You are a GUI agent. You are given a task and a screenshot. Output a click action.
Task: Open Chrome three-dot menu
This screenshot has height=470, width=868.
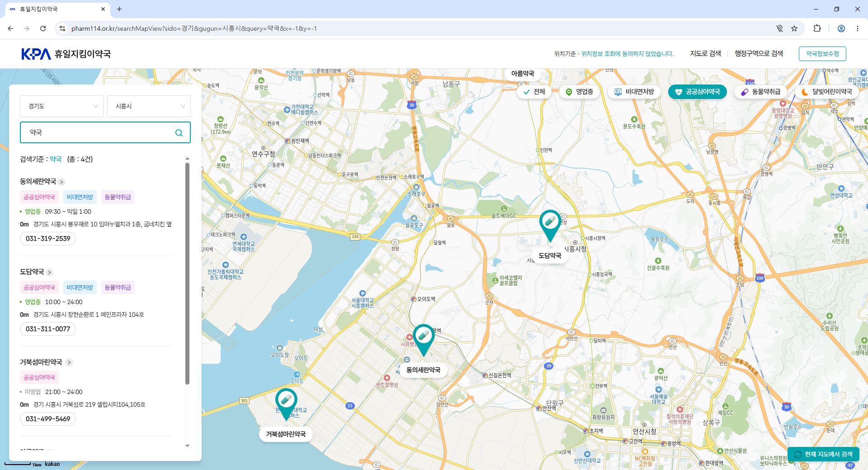[x=858, y=28]
